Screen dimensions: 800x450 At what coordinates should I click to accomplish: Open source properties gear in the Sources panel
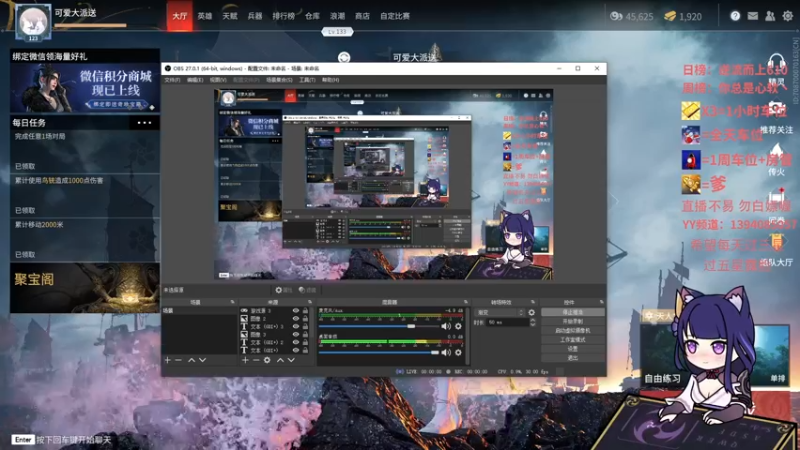(267, 360)
